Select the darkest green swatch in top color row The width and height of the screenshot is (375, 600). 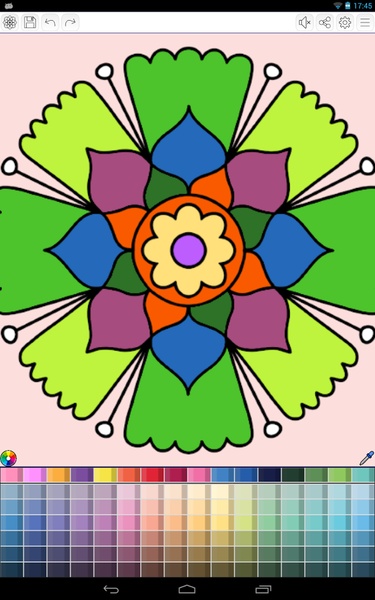[293, 475]
